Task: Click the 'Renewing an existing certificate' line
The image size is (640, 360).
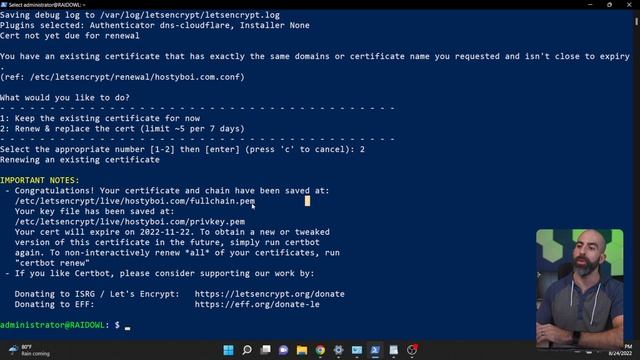Action: [x=80, y=160]
